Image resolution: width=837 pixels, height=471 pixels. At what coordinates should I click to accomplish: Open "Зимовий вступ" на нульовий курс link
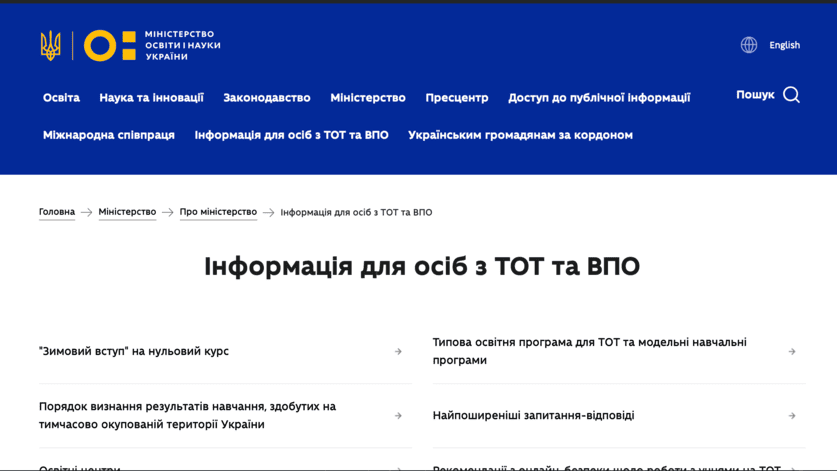[x=134, y=351]
